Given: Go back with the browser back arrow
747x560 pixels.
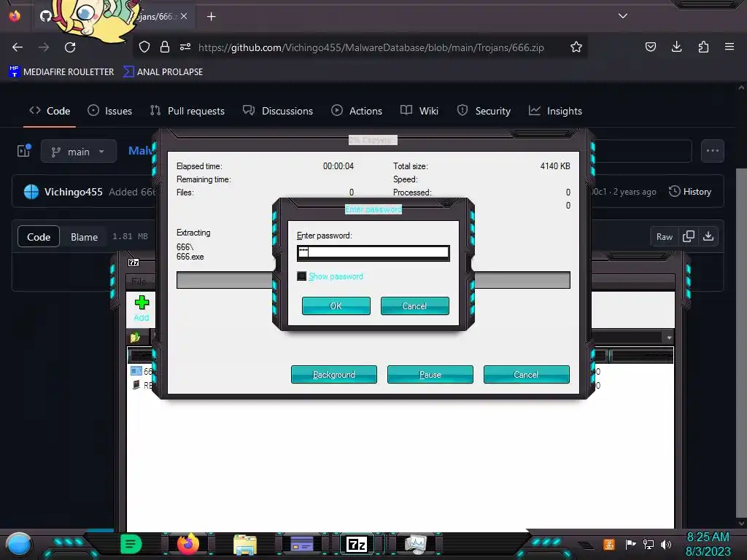Looking at the screenshot, I should (x=18, y=47).
